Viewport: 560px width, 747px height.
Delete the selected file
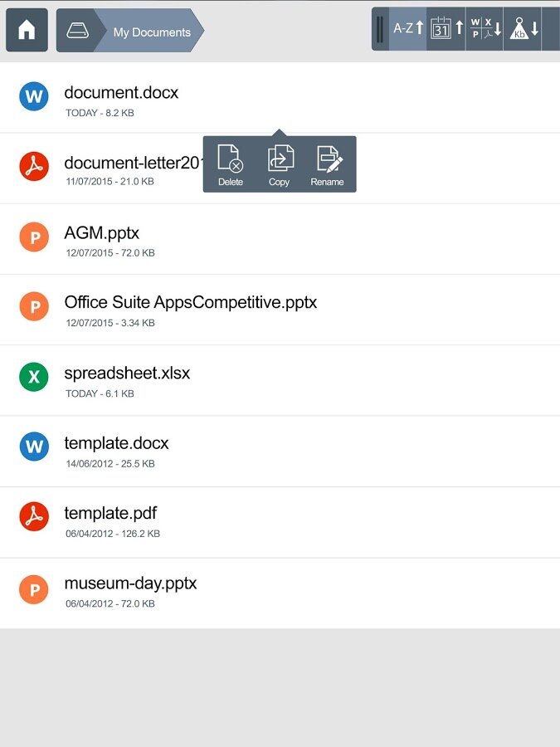[231, 164]
